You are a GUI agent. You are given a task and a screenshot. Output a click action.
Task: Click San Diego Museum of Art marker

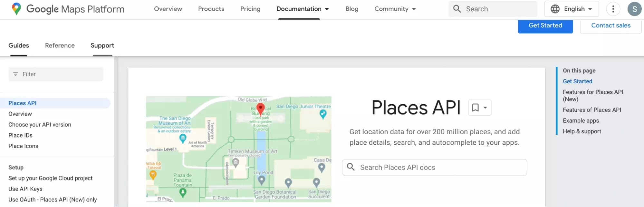[x=183, y=139]
